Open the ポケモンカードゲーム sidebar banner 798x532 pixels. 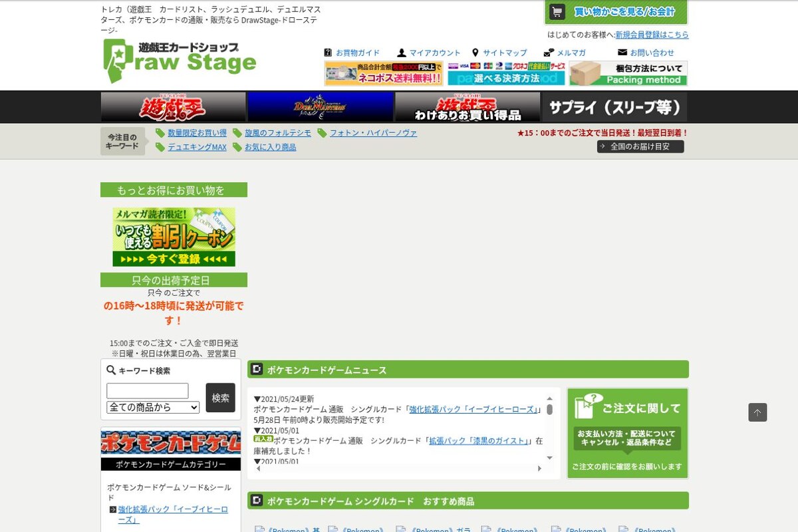(x=171, y=442)
